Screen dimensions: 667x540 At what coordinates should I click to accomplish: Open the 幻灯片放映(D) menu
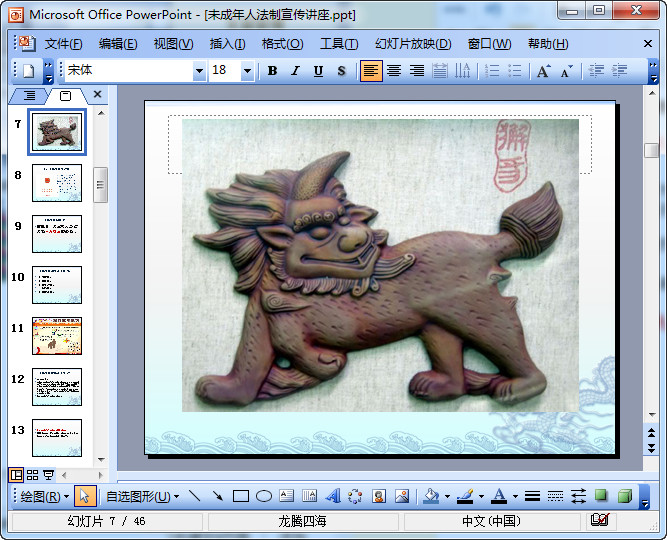click(x=413, y=44)
